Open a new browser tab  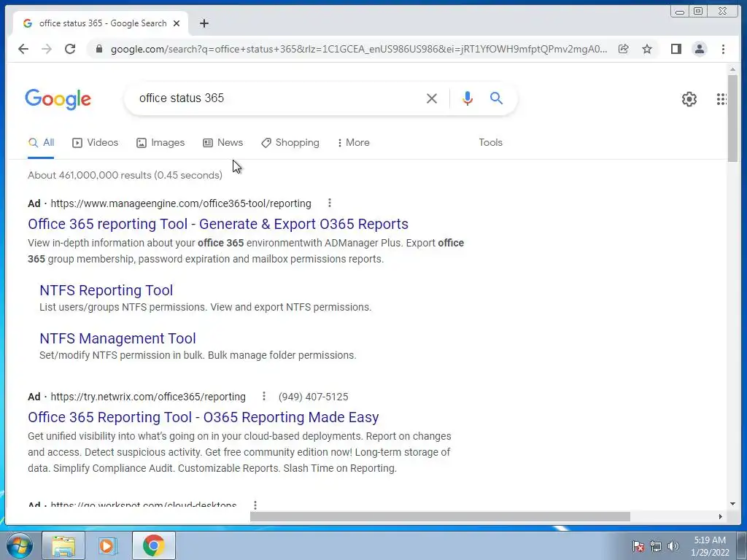click(204, 23)
